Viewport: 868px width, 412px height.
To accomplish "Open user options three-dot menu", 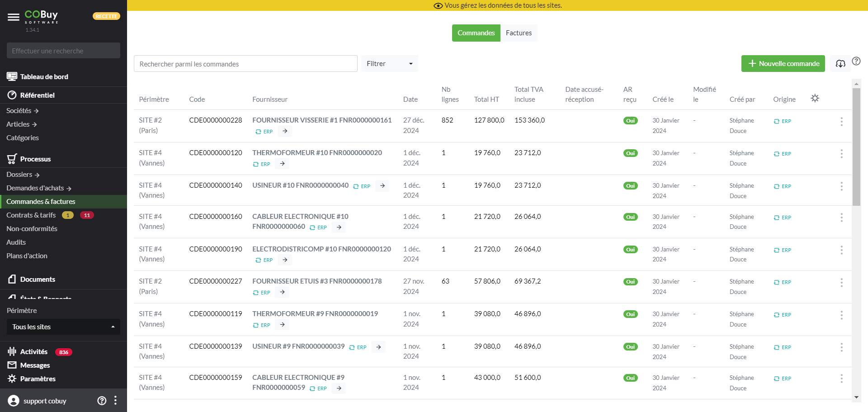I will (x=116, y=401).
